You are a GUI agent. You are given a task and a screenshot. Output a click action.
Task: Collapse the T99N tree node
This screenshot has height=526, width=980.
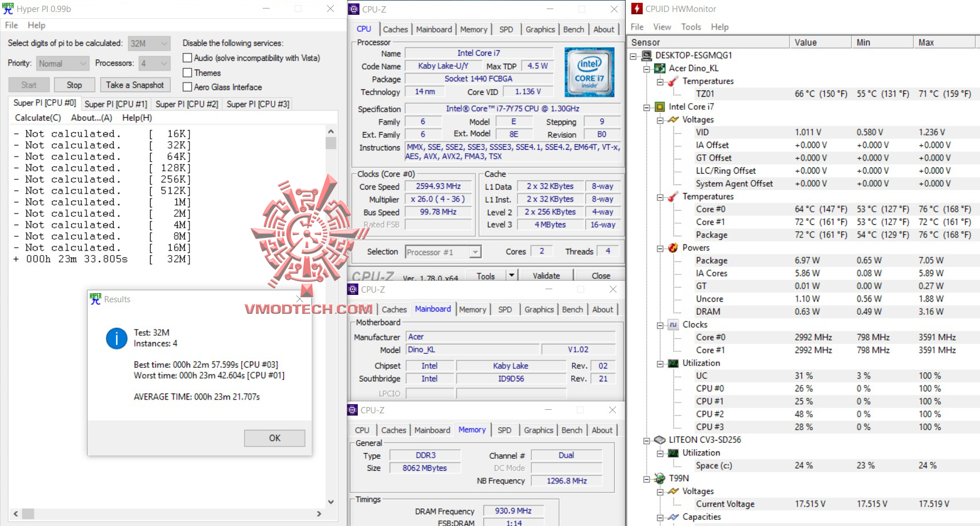coord(647,479)
